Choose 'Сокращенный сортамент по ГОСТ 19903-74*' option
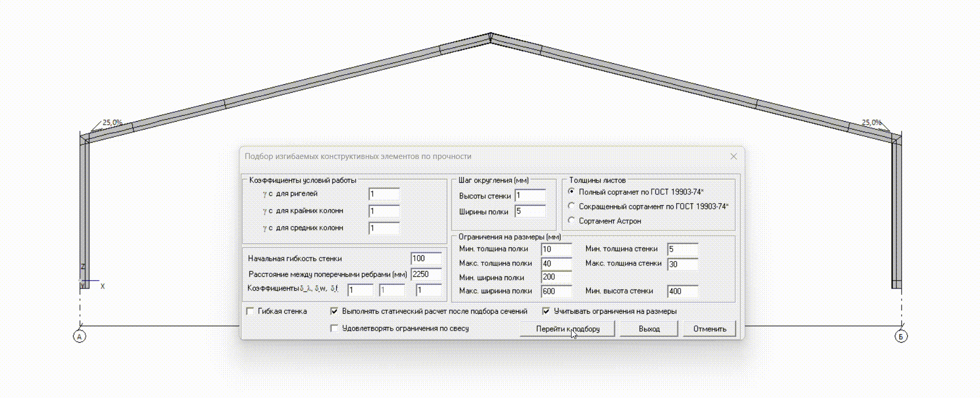Image resolution: width=980 pixels, height=398 pixels. pos(572,206)
